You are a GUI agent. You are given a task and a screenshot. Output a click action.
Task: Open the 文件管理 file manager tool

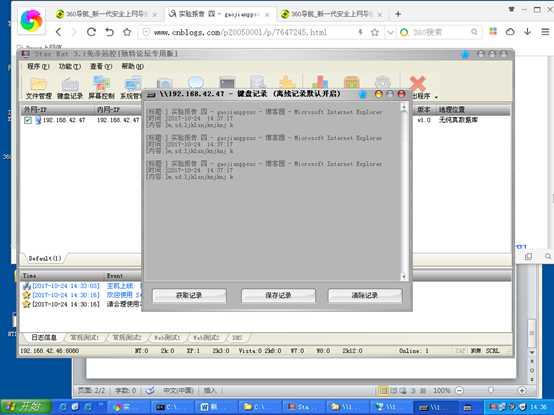(x=39, y=88)
